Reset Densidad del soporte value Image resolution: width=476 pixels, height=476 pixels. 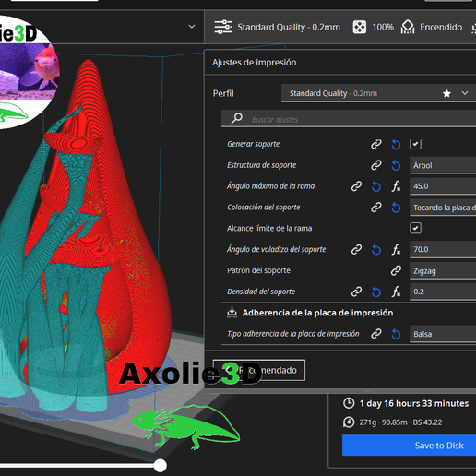click(x=376, y=292)
